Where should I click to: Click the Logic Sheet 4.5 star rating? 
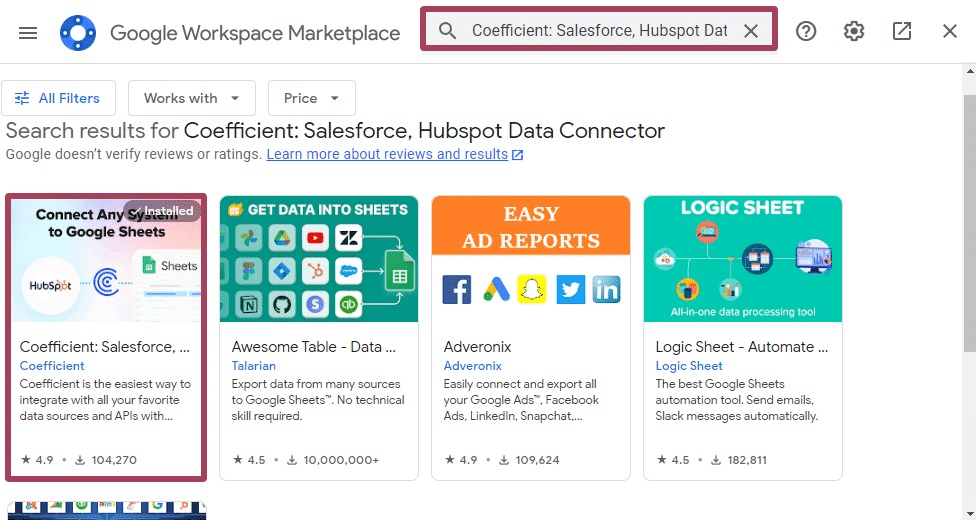pyautogui.click(x=673, y=460)
